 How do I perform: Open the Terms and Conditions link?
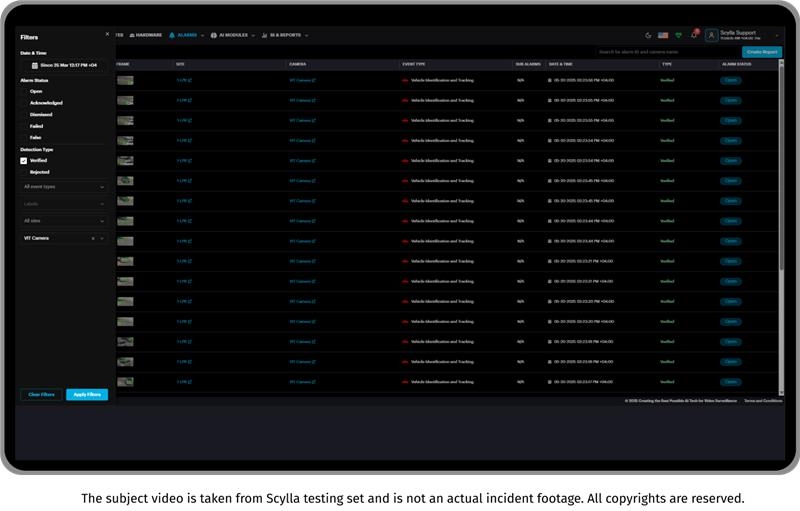(x=763, y=401)
